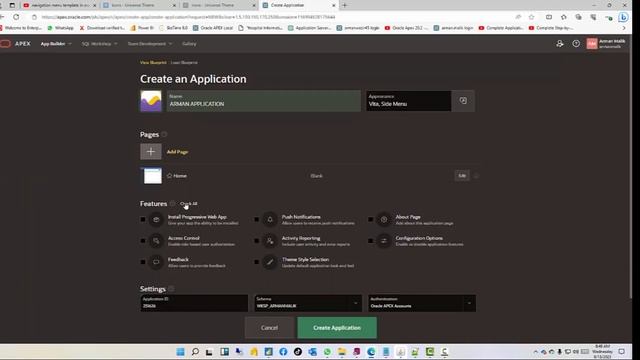Open the WhatsApp bookmark
Screen dimensions: 640x360
(x=60, y=28)
